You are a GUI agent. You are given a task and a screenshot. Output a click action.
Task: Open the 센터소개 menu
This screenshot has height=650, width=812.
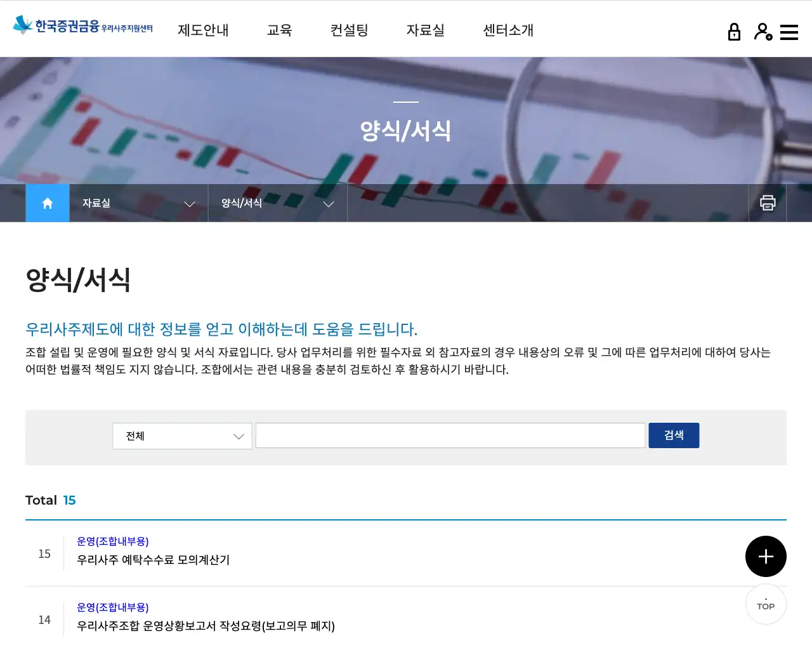[x=508, y=30]
